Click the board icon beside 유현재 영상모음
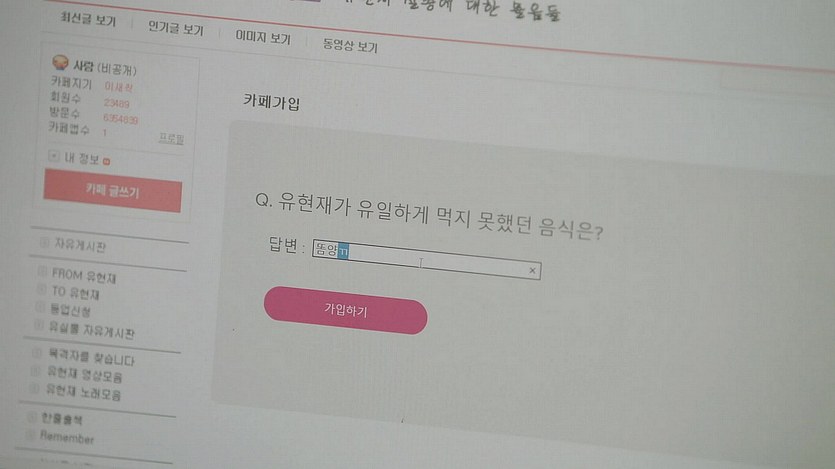The image size is (835, 469). point(35,372)
